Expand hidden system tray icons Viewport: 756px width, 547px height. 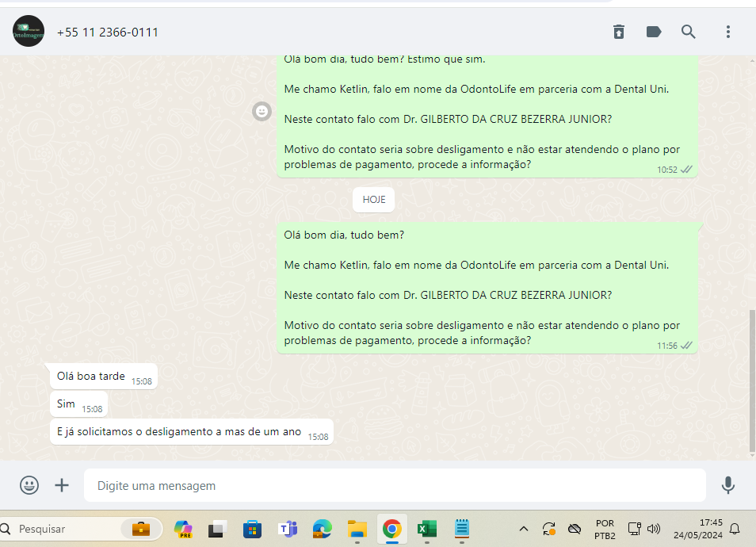524,529
